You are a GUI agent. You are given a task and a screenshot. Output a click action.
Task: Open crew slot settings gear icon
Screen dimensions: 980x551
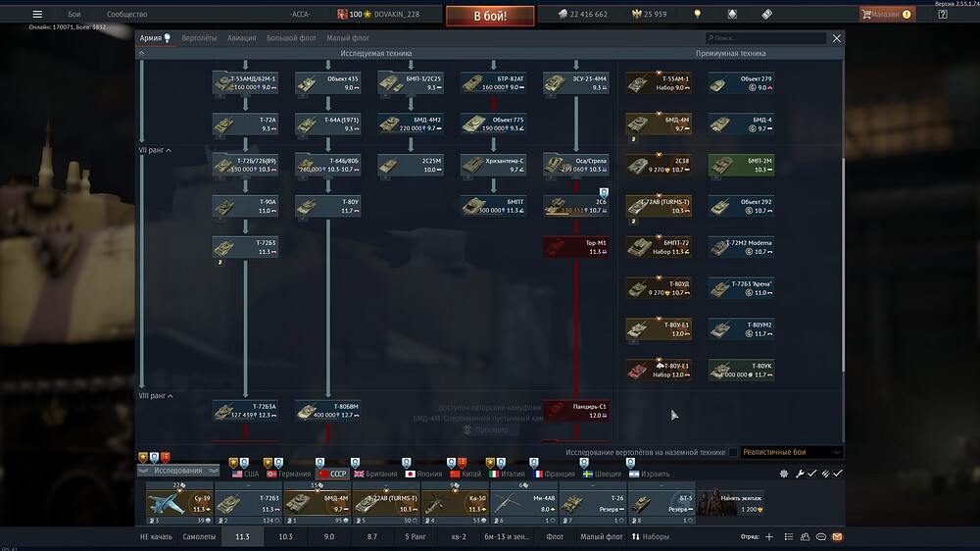click(784, 475)
